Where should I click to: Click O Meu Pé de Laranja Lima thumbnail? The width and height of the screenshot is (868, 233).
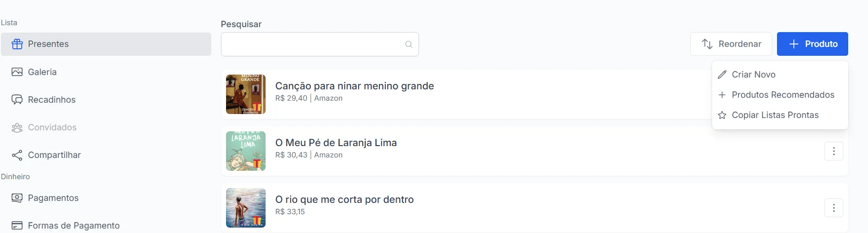[x=246, y=151]
